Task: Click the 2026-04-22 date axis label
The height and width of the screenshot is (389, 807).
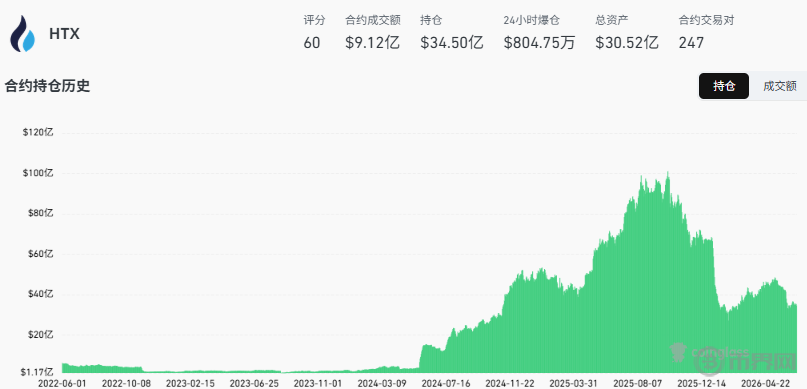Action: (x=765, y=384)
